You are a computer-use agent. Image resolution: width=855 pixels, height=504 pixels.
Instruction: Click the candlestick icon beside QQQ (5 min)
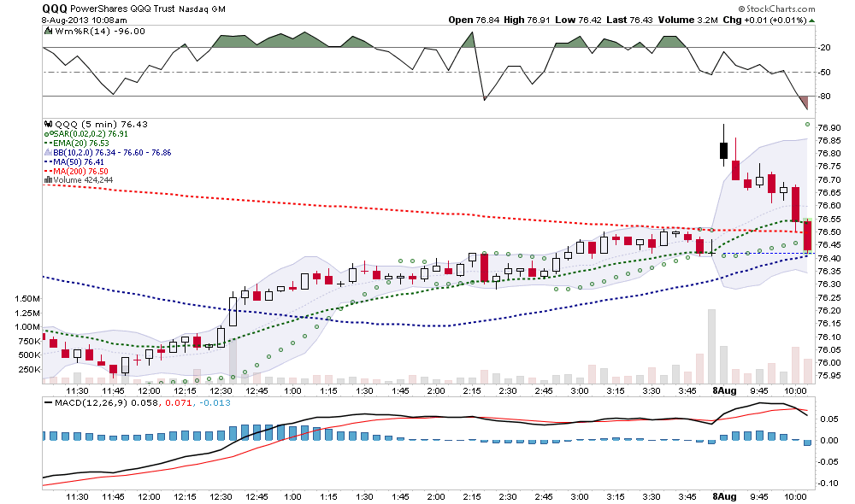[x=48, y=124]
